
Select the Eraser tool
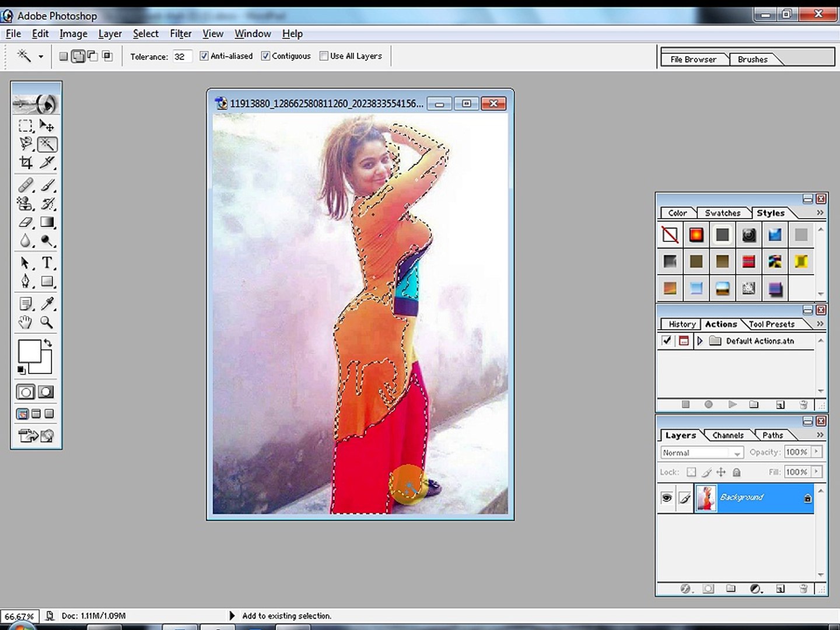(x=26, y=222)
